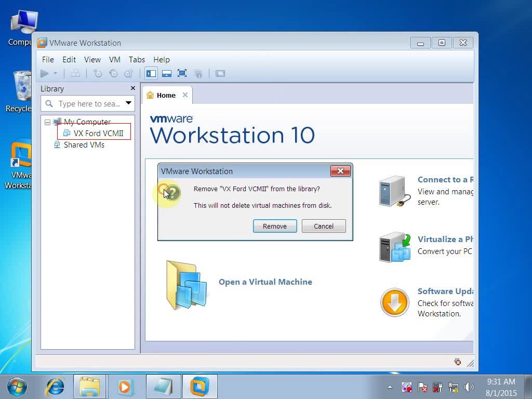Click the Send Ctrl+Alt+Del toolbar icon

pyautogui.click(x=75, y=73)
